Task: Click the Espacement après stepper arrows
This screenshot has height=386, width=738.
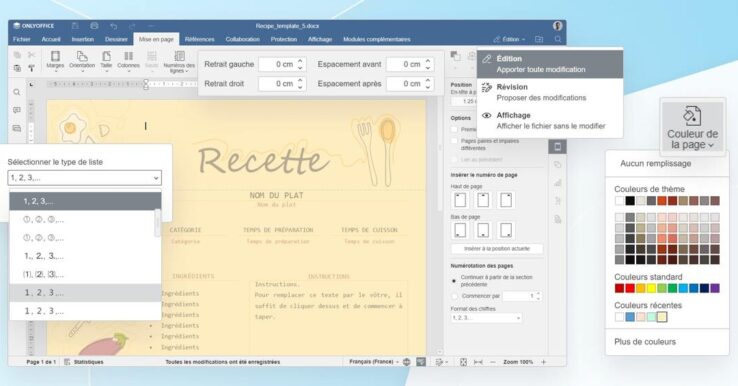Action: 428,84
